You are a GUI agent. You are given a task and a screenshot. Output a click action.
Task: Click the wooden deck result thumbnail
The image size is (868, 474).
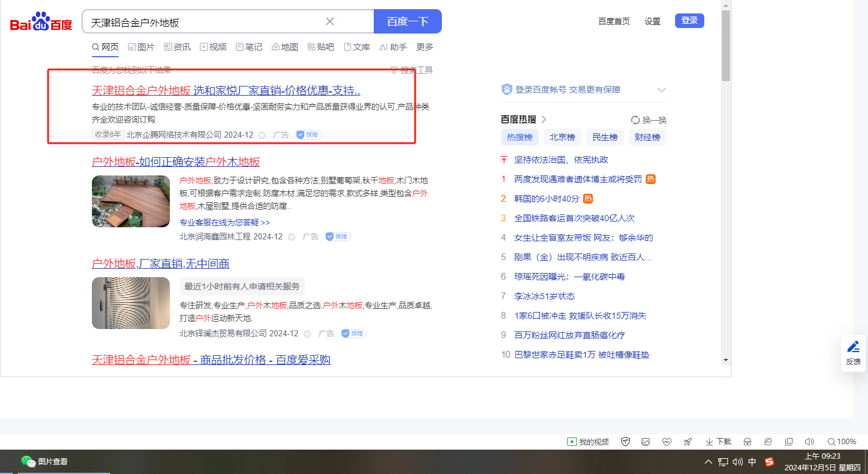coord(131,201)
